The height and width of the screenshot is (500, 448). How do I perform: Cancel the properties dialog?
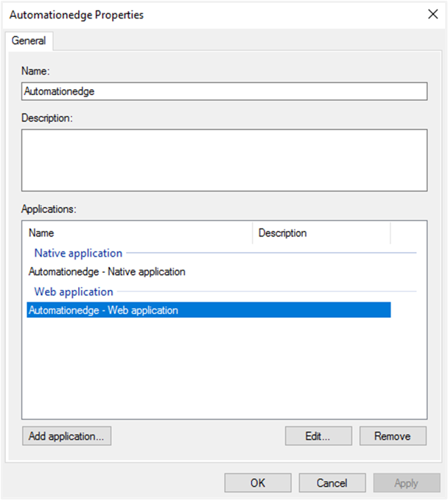(x=332, y=483)
